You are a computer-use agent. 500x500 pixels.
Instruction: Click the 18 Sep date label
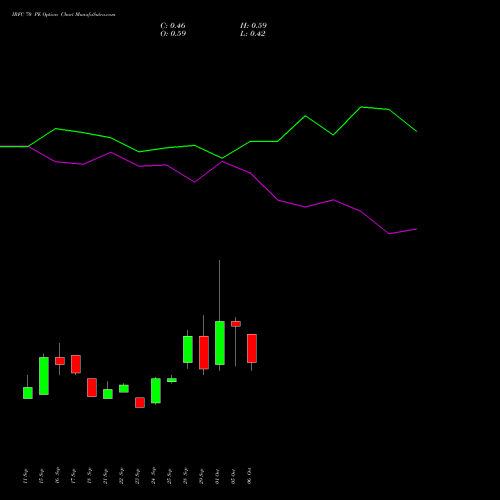89,476
